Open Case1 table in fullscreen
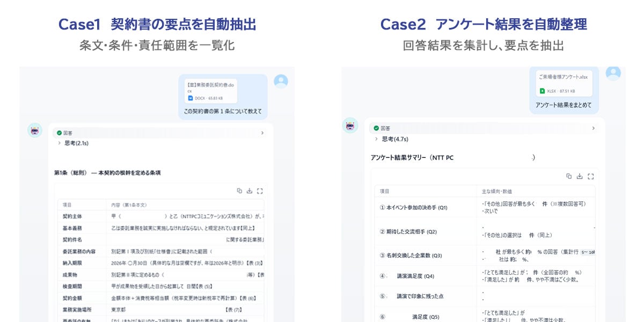Viewport: 644px width, 322px height. pyautogui.click(x=260, y=191)
